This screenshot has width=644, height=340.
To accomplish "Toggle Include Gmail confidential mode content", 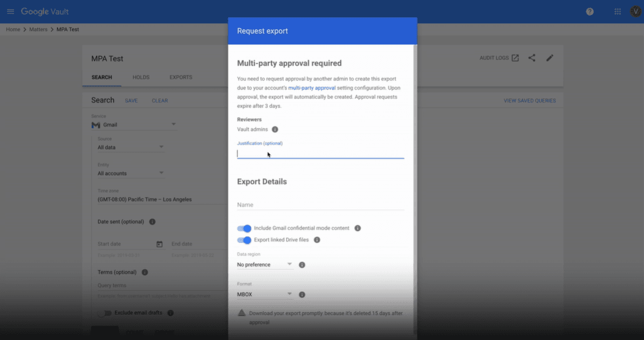I will pos(245,228).
